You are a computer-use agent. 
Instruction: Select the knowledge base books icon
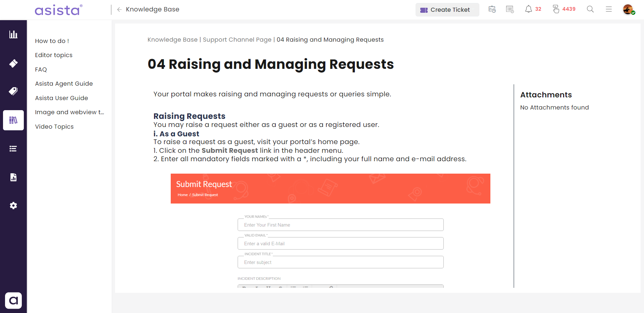tap(13, 120)
